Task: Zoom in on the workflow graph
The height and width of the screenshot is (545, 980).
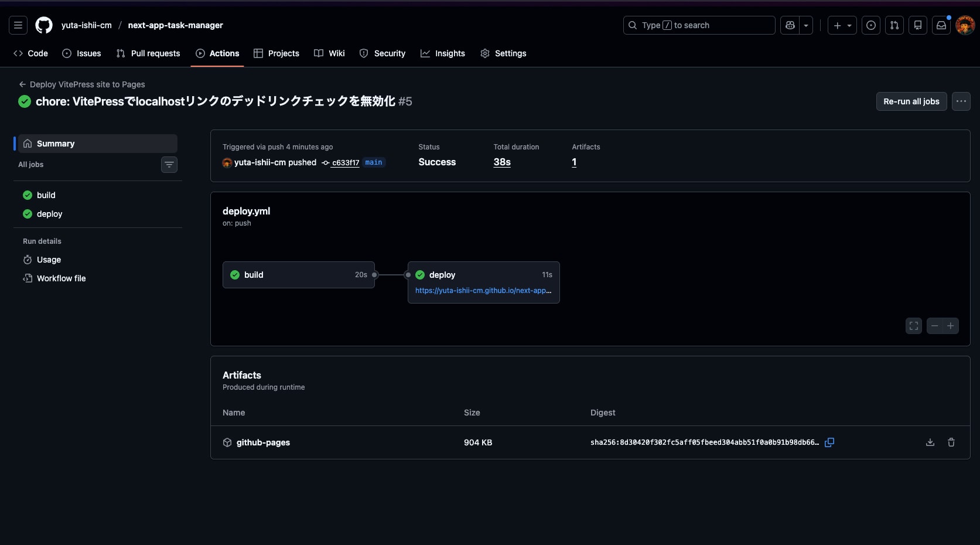Action: [950, 326]
